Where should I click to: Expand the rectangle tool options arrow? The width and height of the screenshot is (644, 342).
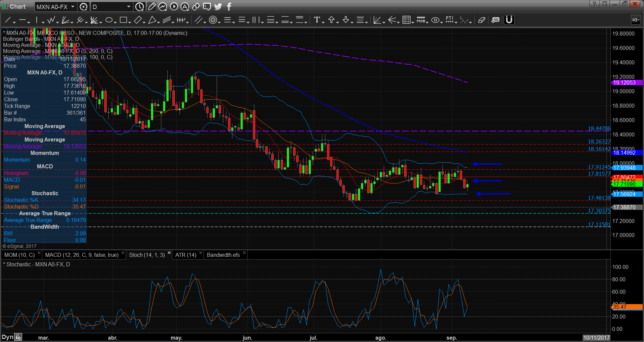pyautogui.click(x=129, y=22)
